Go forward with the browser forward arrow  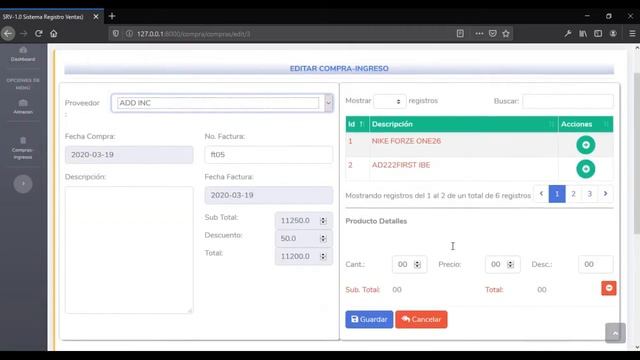pos(24,33)
